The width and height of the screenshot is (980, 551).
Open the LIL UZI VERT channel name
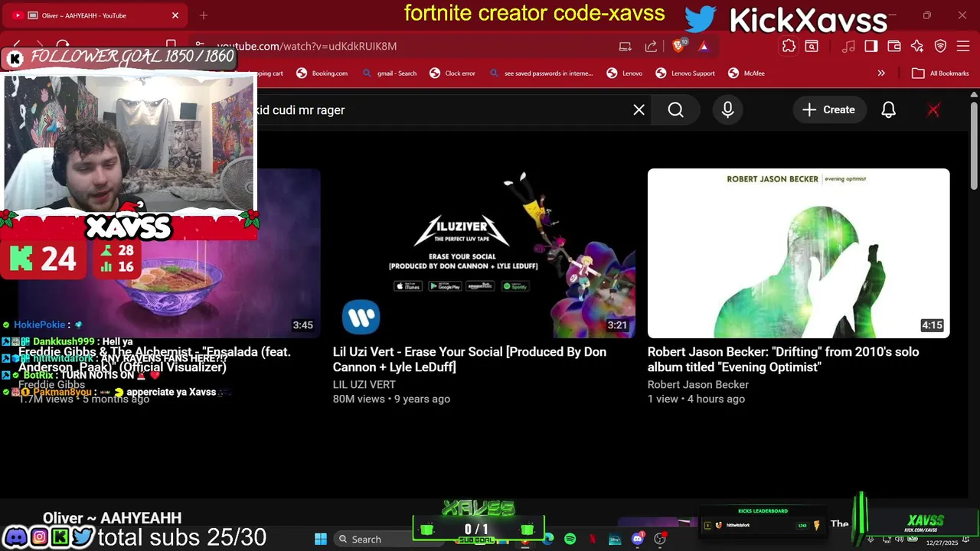[x=364, y=384]
